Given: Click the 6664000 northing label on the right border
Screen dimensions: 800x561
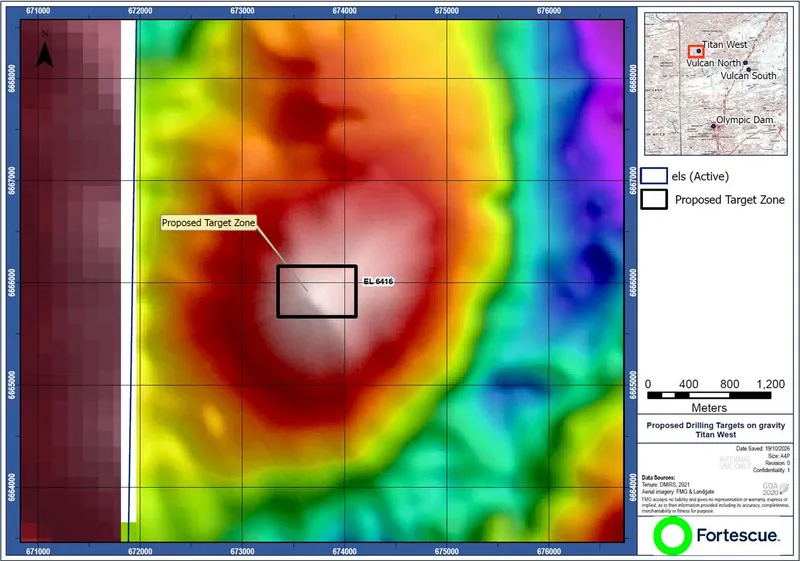Looking at the screenshot, I should tap(633, 488).
